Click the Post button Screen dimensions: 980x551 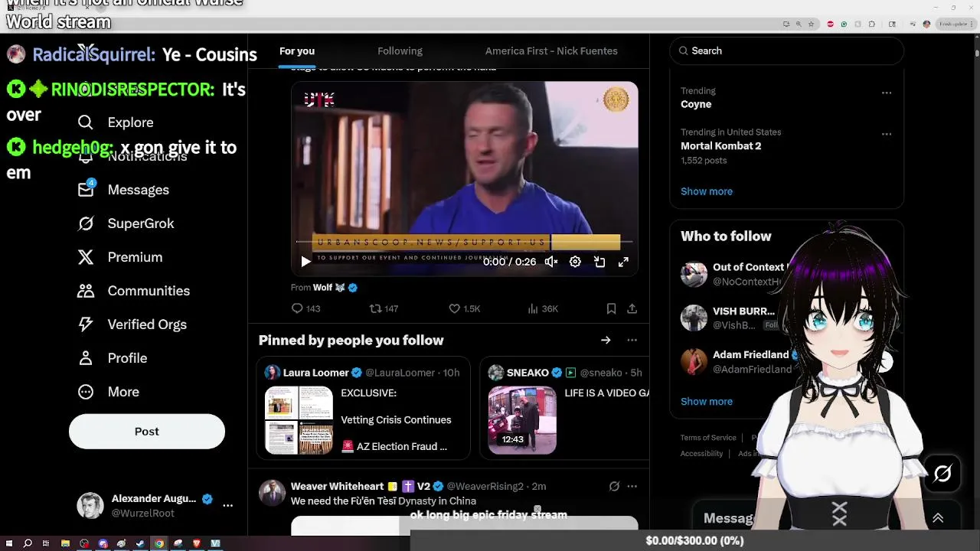[147, 432]
